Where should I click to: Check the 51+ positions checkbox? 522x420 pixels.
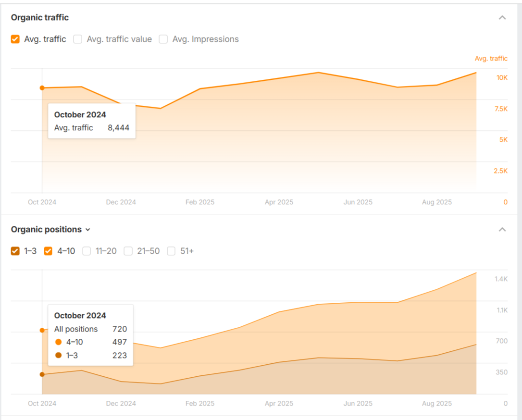pos(171,251)
